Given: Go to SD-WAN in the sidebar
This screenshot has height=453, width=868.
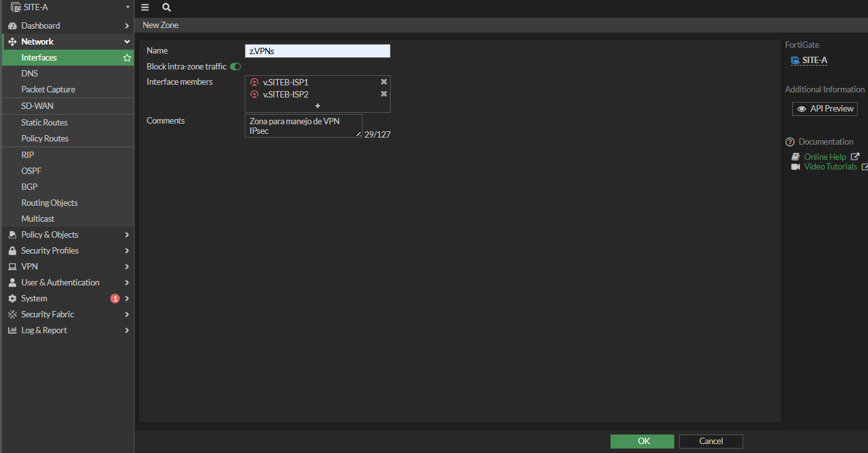Looking at the screenshot, I should point(38,106).
